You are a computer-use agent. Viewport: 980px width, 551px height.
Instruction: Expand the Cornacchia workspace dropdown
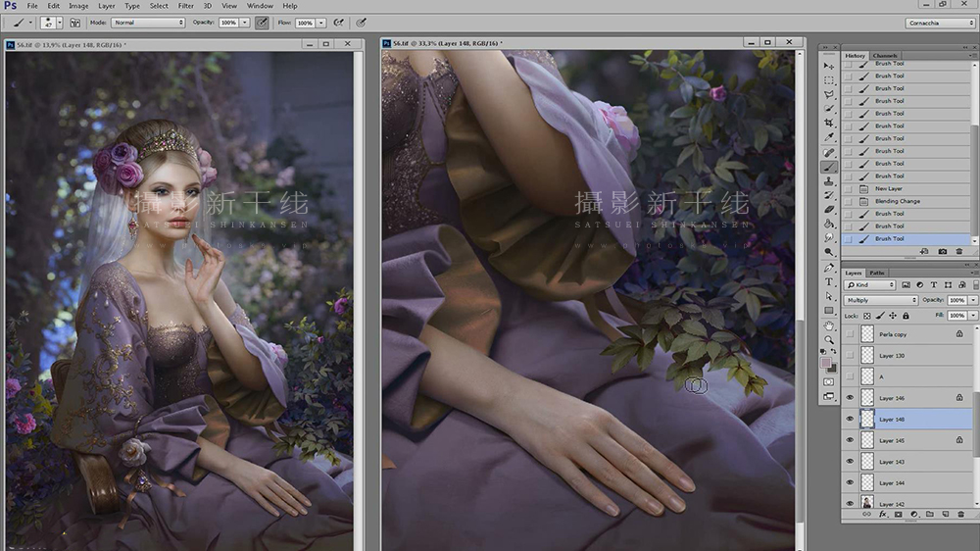[941, 24]
